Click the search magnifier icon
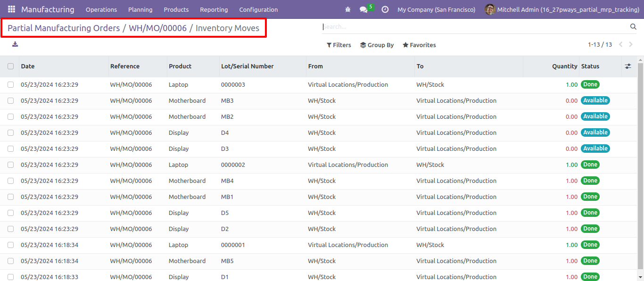Screen dimensions: 644x281 633,27
